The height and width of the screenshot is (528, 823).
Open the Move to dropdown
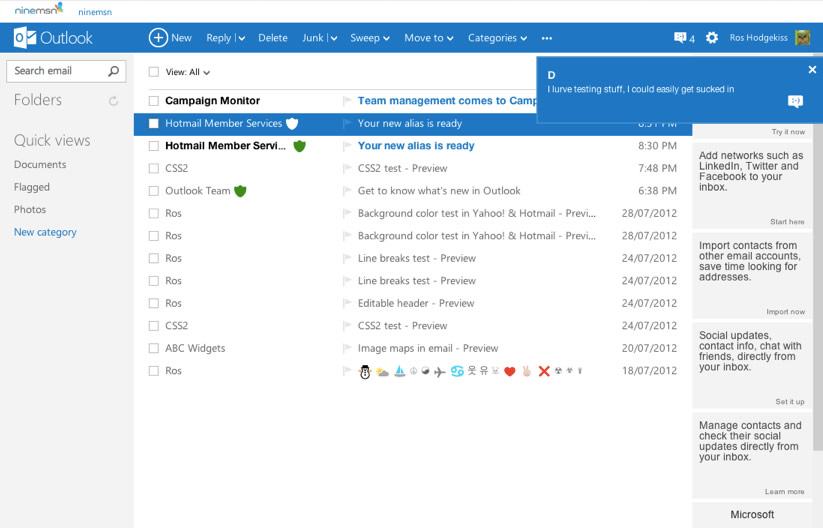(428, 38)
